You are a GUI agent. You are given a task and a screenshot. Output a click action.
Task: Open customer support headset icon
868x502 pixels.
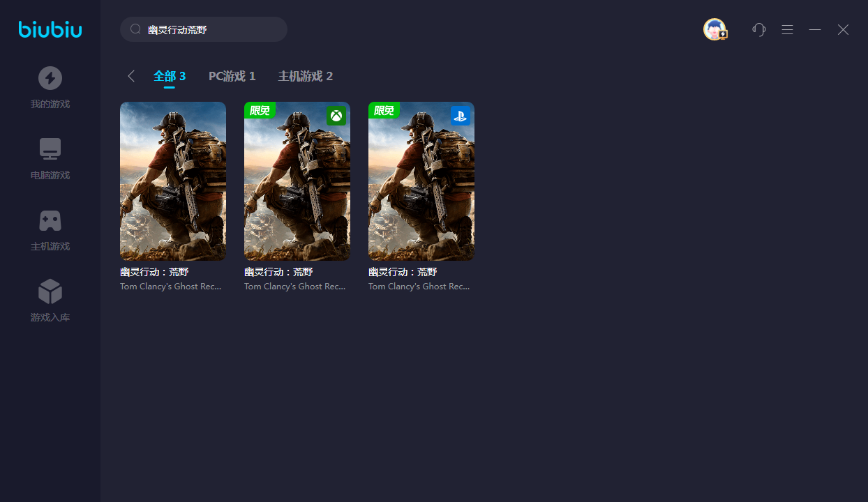pyautogui.click(x=759, y=29)
